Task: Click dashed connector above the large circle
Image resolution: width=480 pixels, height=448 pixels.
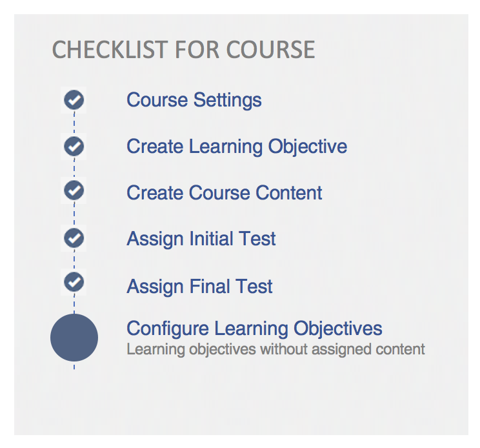Action: click(x=74, y=304)
